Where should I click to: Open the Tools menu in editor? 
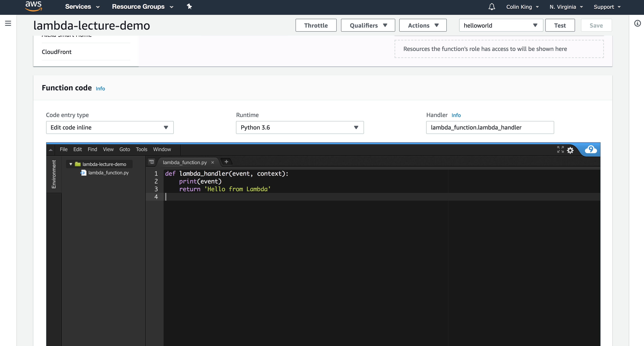click(x=141, y=149)
